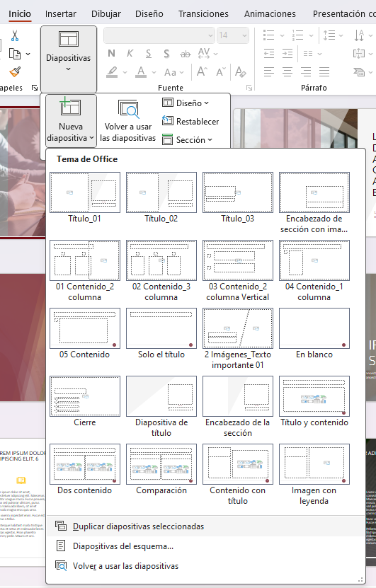This screenshot has width=376, height=588.
Task: Toggle bold N formatting
Action: [x=111, y=53]
